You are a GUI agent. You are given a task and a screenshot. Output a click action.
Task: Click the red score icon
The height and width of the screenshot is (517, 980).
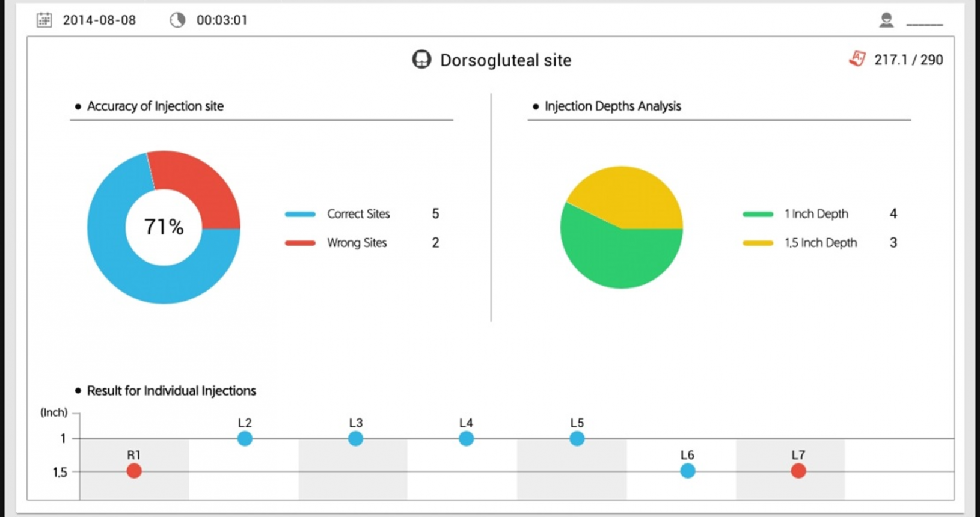point(857,59)
